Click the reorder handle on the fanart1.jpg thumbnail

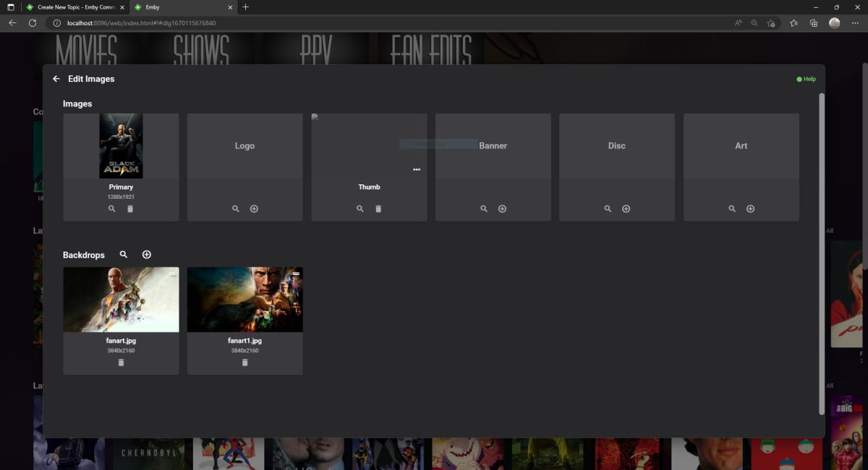pos(297,274)
